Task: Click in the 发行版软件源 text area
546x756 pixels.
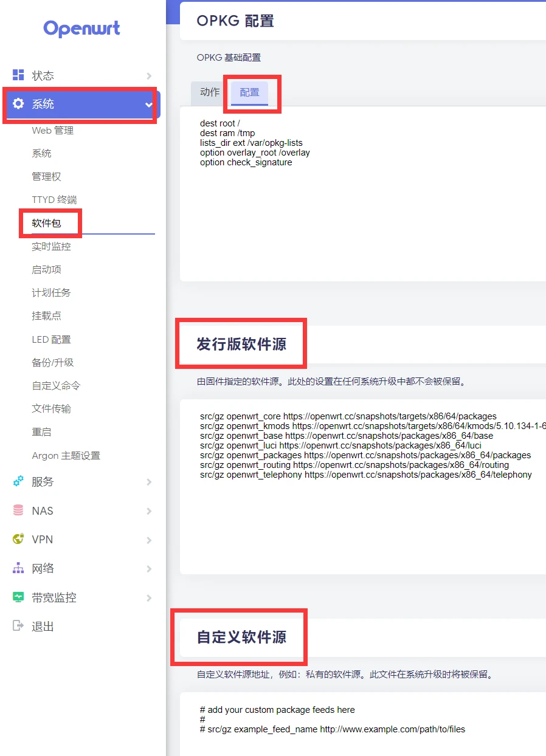Action: (363, 487)
